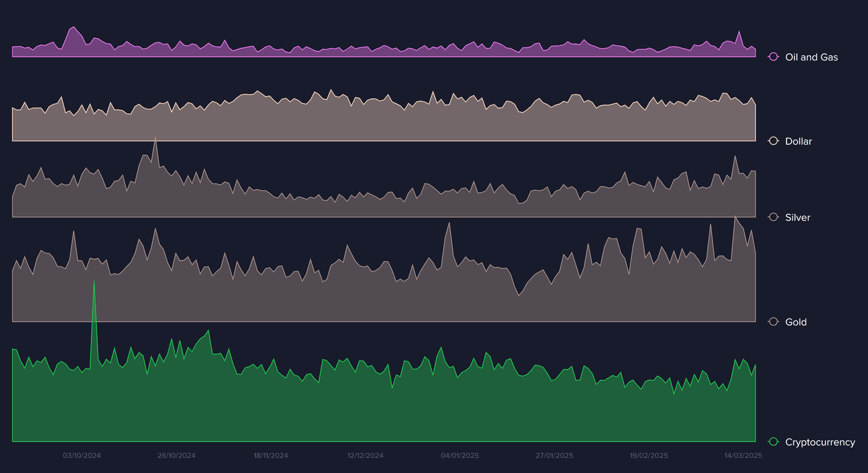This screenshot has width=868, height=473.
Task: Click the Oil and Gas legend circle marker
Action: tap(774, 57)
